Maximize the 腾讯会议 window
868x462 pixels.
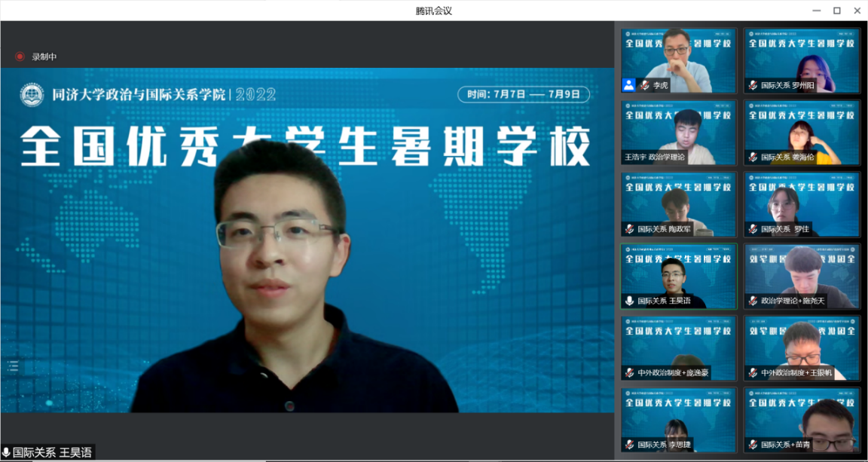(836, 11)
